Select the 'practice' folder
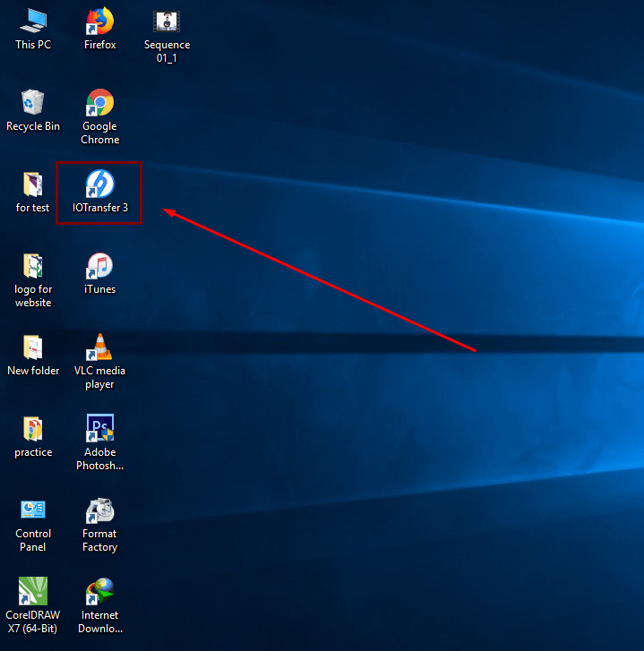Screen dimensions: 644x651 click(33, 429)
